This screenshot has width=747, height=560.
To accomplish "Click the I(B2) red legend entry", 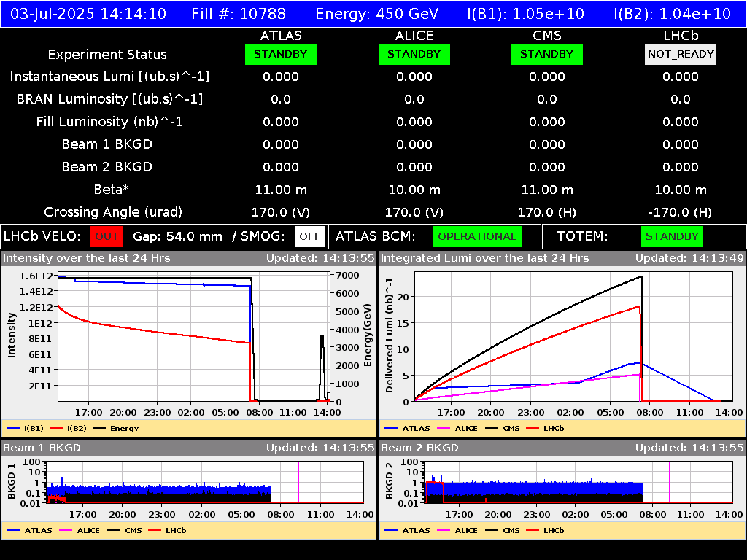I will coord(68,428).
